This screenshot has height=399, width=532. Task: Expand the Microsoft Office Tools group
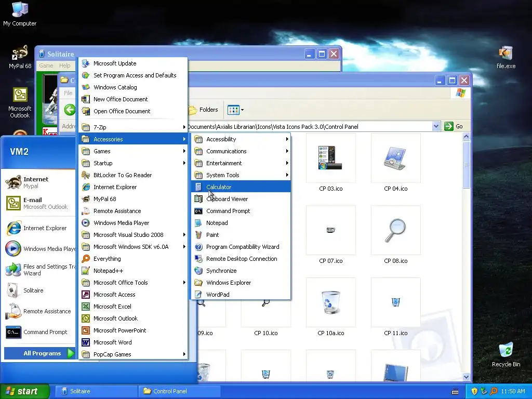coord(134,283)
